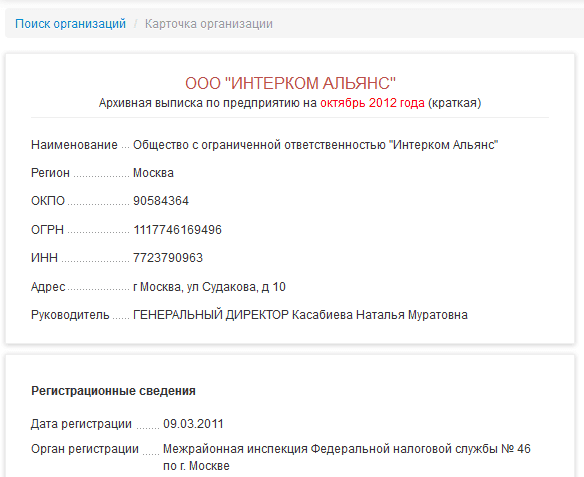Click the ИНН field label
This screenshot has height=477, width=584.
click(x=44, y=258)
